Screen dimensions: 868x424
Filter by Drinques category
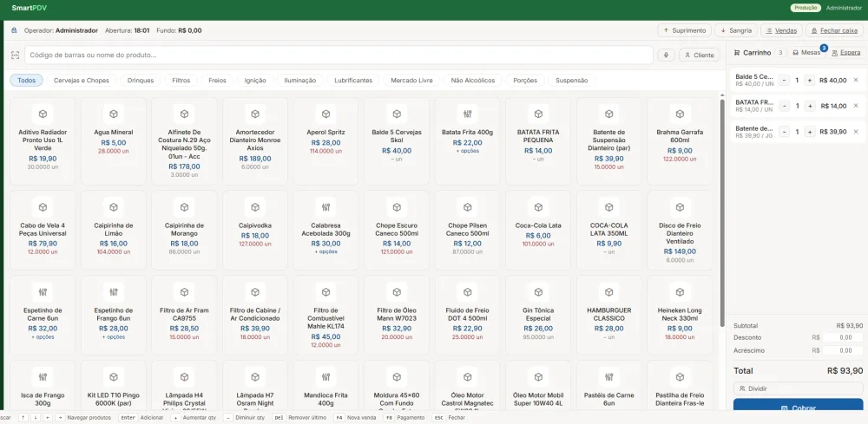[141, 80]
